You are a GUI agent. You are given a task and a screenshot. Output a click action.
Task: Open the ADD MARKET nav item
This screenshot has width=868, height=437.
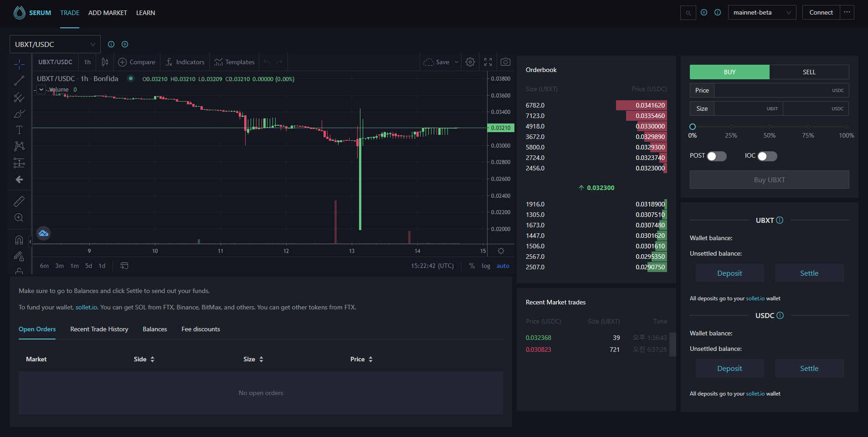pos(108,13)
